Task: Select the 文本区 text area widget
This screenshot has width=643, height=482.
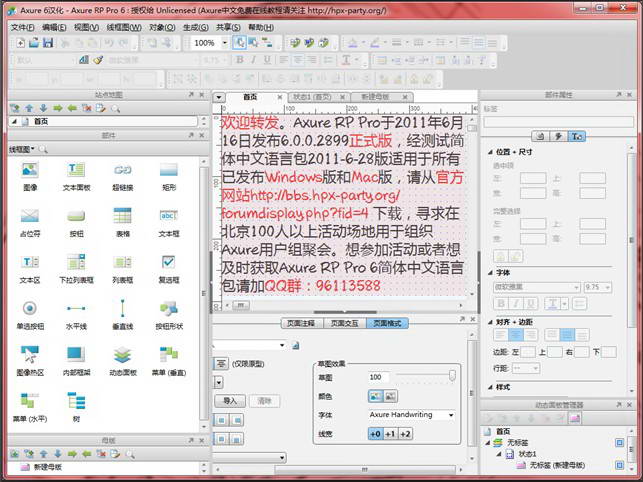Action: [x=30, y=269]
